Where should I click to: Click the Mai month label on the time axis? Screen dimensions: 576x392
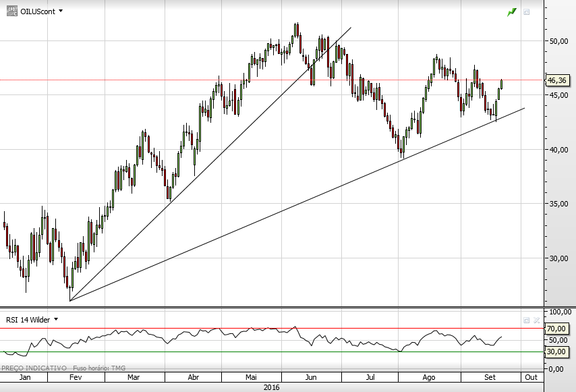[x=251, y=377]
